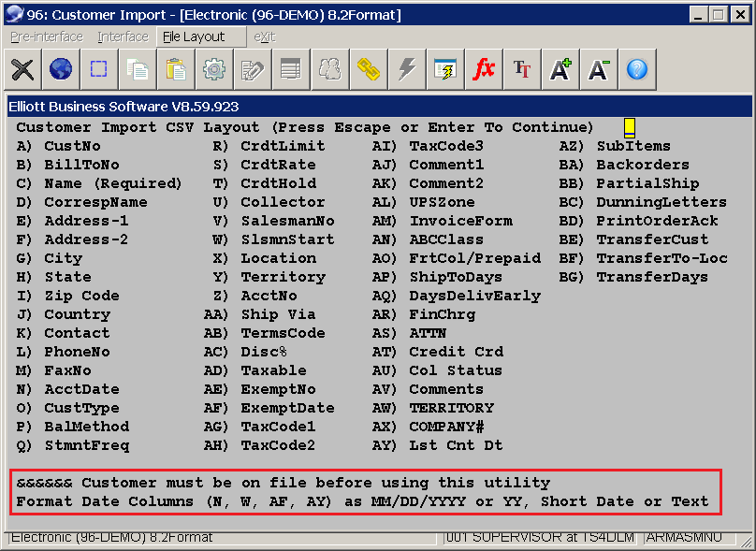
Task: Click the application icon in title bar
Action: (14, 14)
